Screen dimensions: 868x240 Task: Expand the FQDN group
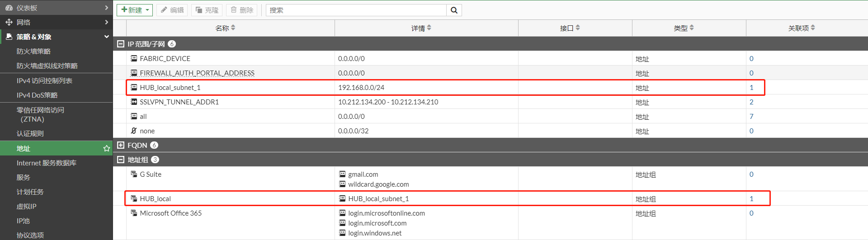[121, 145]
